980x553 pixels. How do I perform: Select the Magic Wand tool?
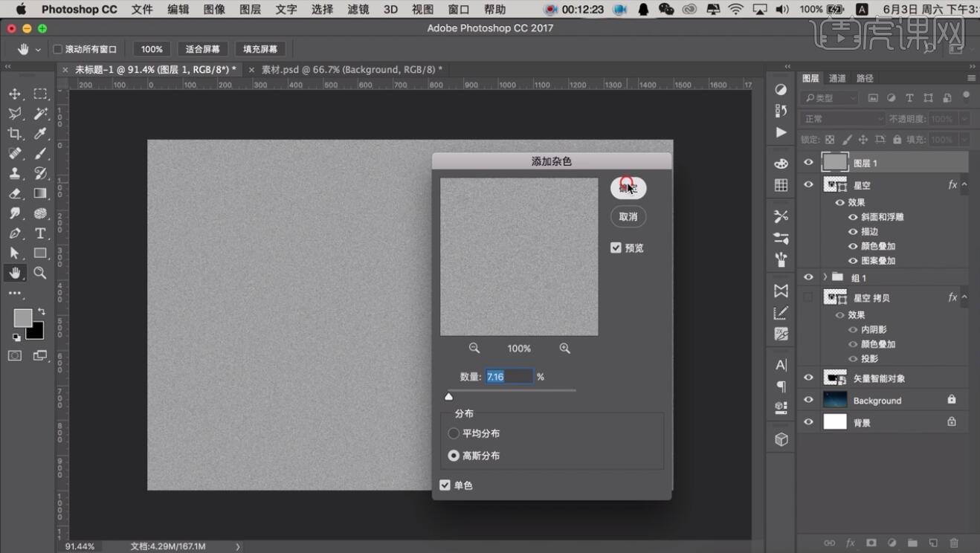pyautogui.click(x=40, y=114)
